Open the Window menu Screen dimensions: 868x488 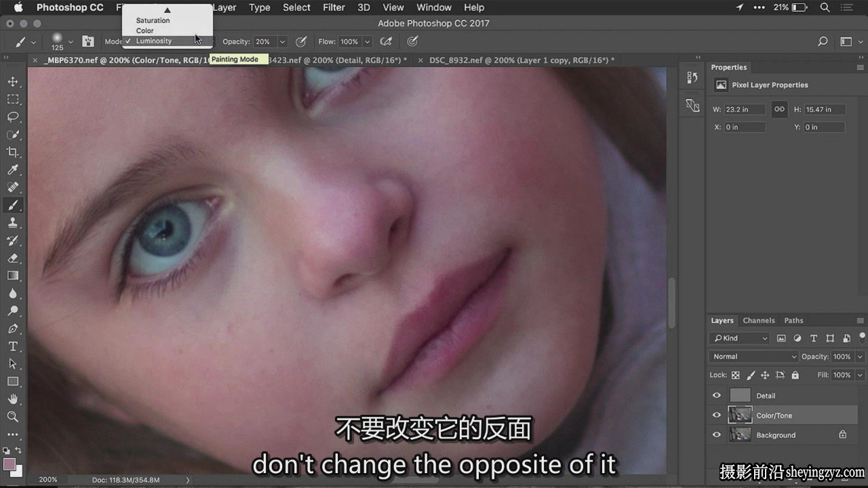pyautogui.click(x=434, y=7)
